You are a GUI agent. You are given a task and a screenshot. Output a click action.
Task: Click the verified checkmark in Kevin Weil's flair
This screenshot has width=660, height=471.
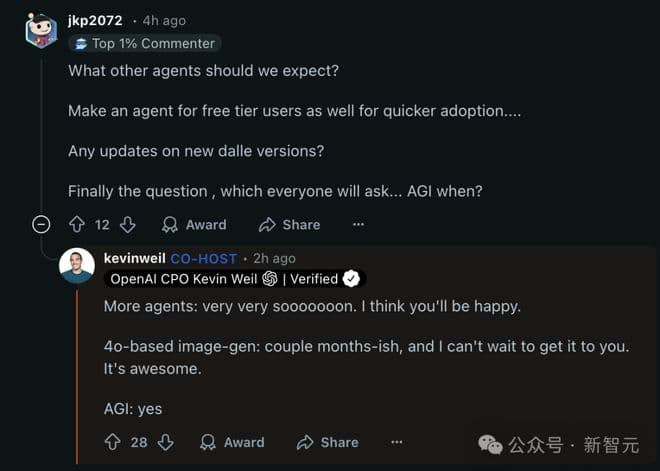click(x=352, y=279)
